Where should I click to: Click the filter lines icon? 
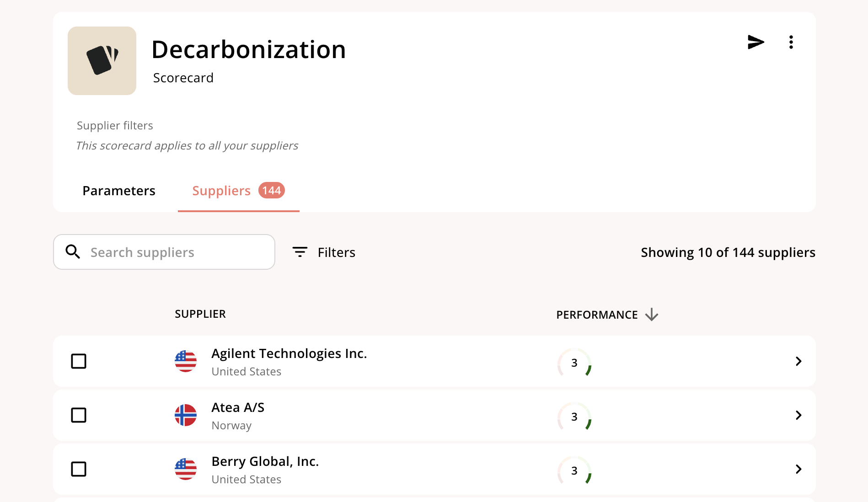tap(300, 252)
